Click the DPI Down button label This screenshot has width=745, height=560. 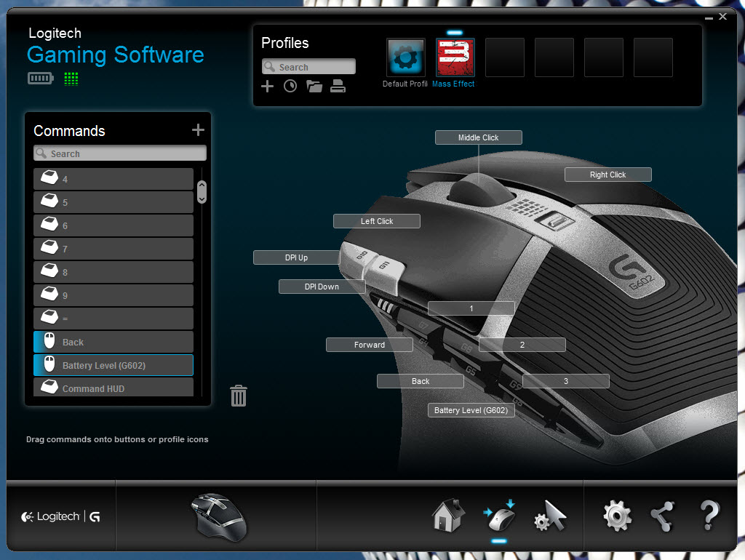[322, 287]
